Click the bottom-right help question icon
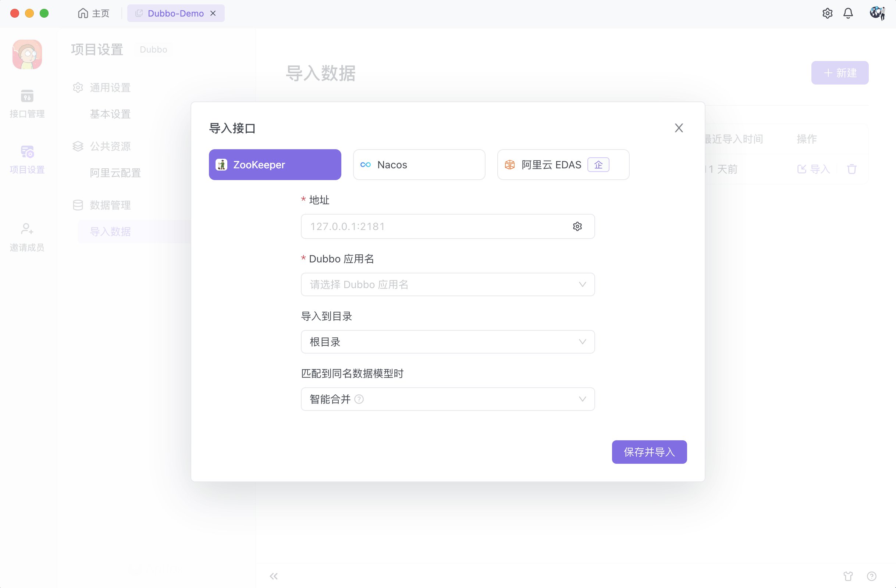 871,576
